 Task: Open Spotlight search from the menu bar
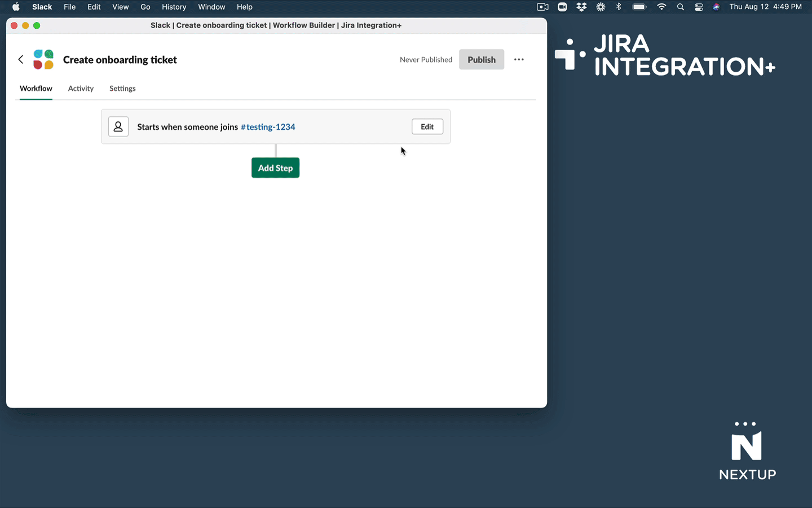(x=680, y=7)
